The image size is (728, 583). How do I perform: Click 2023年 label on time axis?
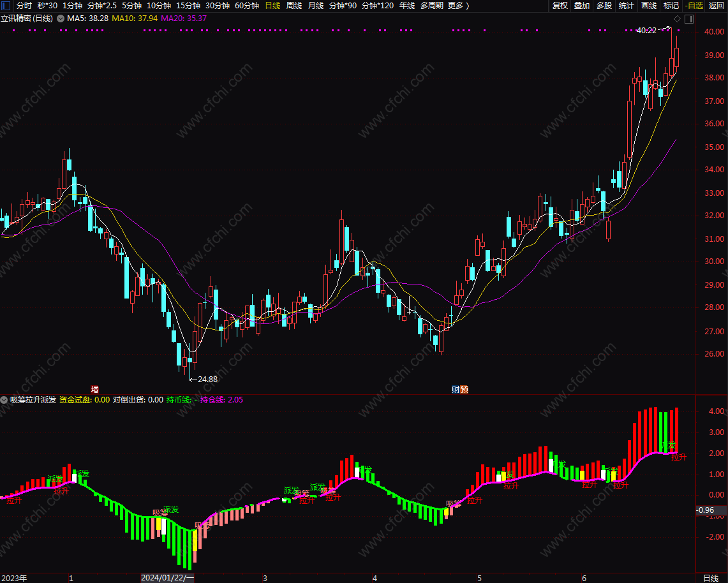(15, 578)
